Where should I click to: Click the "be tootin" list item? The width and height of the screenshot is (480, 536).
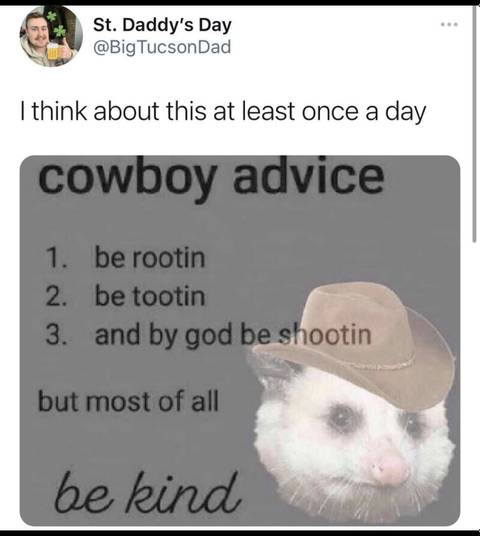coord(150,296)
